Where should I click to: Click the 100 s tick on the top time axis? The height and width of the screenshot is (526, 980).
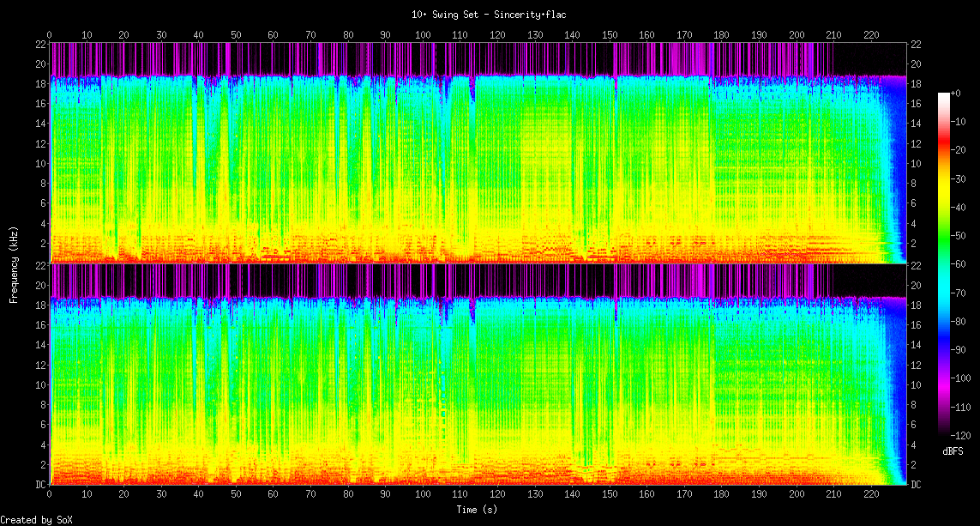[x=423, y=34]
